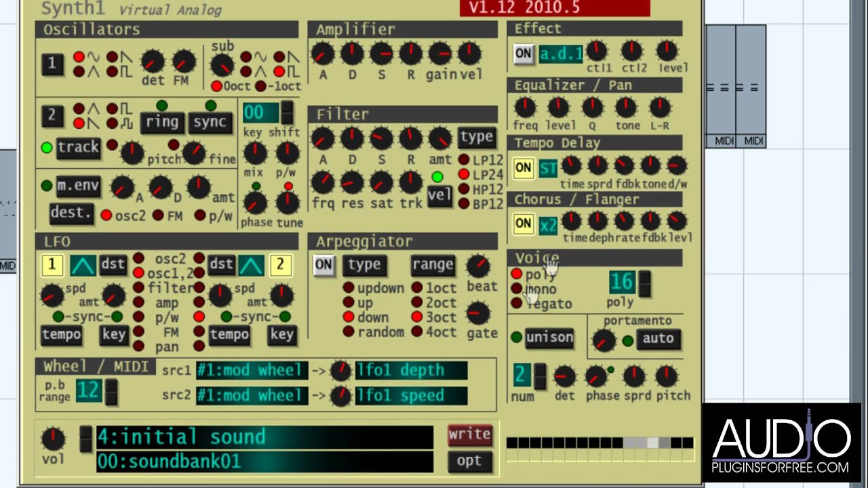
Task: Open the lfo1 speed destination selector
Action: pos(411,396)
